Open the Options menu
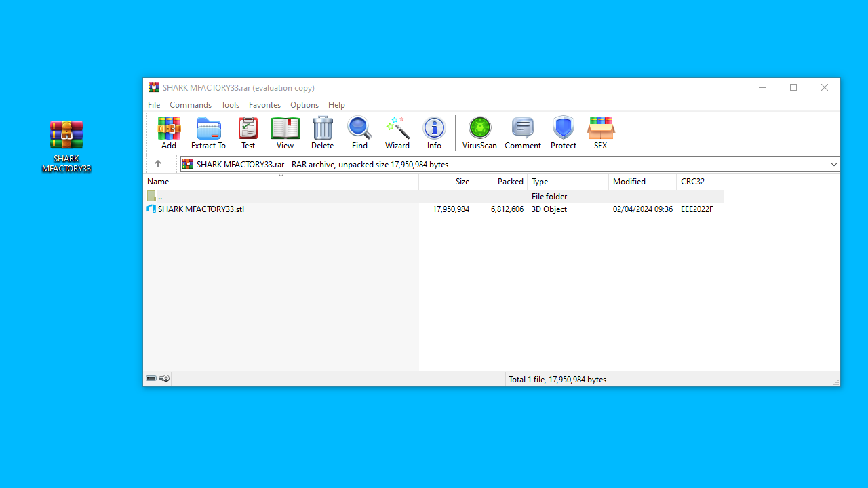The image size is (868, 488). (304, 105)
